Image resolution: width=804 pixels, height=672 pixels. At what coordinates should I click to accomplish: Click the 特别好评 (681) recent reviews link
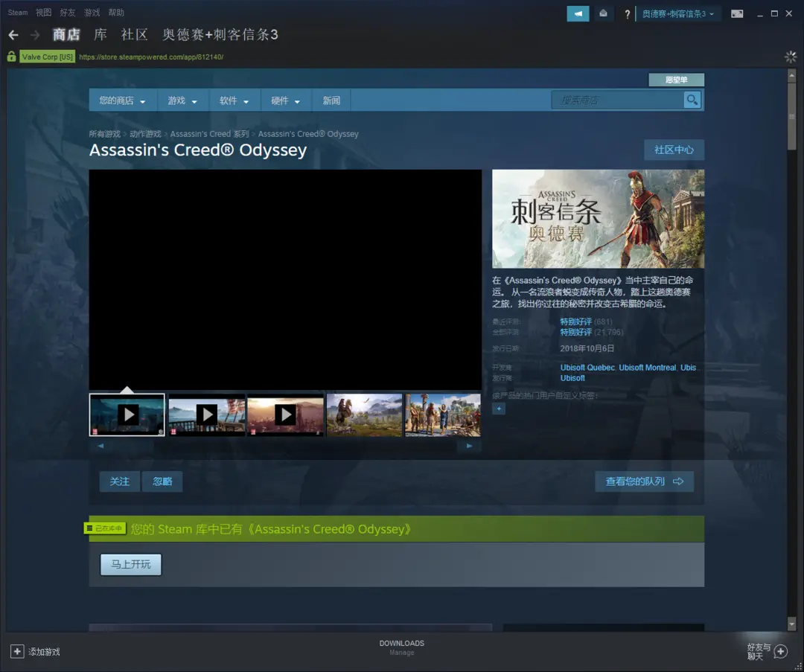586,321
